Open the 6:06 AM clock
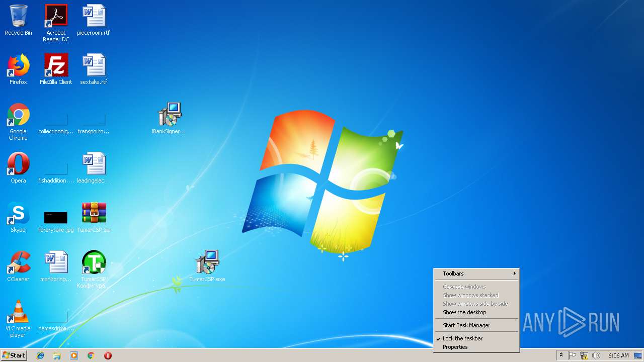Viewport: 644px width, 362px height. point(618,355)
